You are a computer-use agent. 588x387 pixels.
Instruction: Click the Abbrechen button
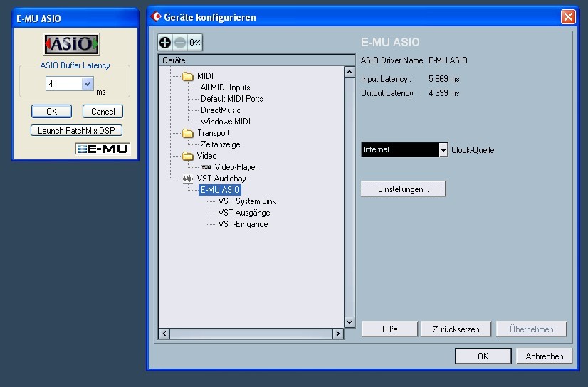click(544, 356)
